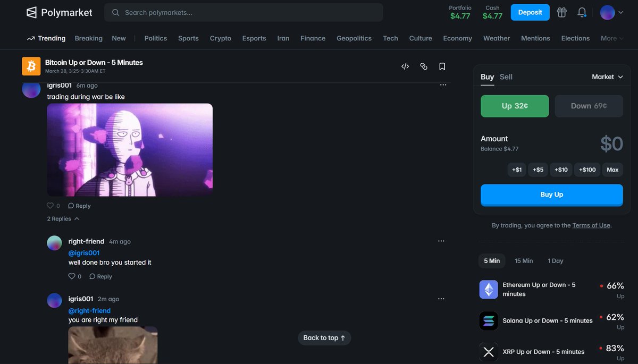Open the Weather category

coord(497,38)
